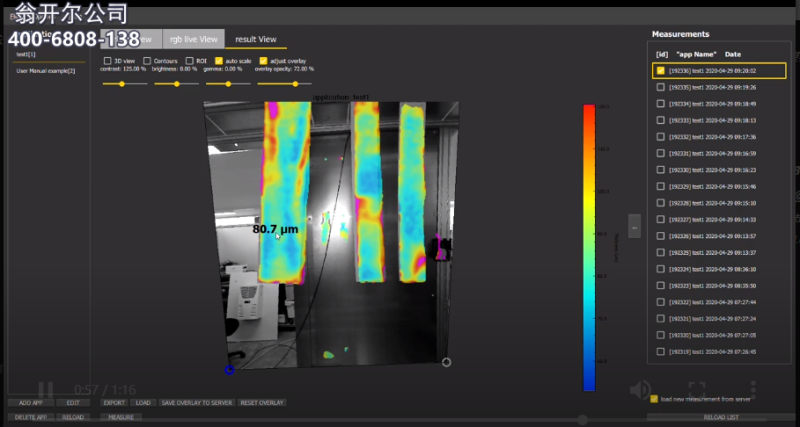Select User Manual example app in list
800x427 pixels.
click(45, 71)
